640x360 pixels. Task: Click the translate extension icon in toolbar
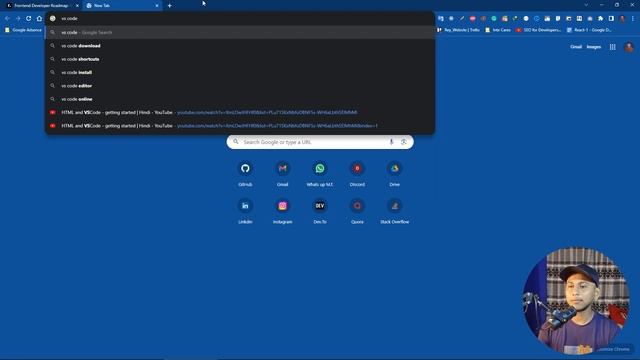(440, 18)
